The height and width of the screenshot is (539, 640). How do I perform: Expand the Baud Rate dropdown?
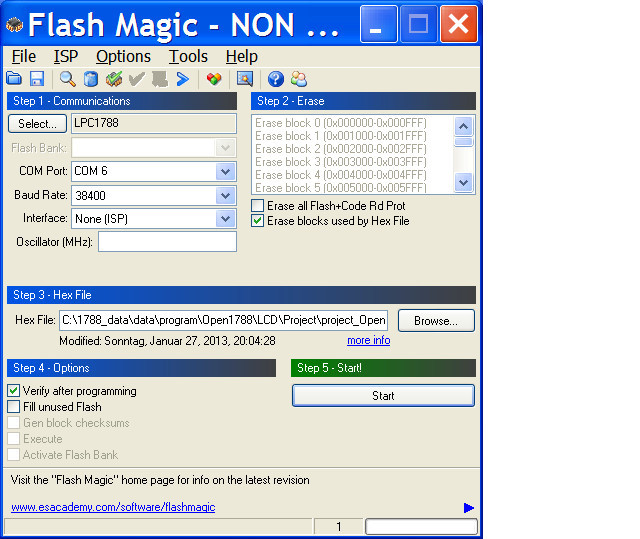click(x=225, y=196)
